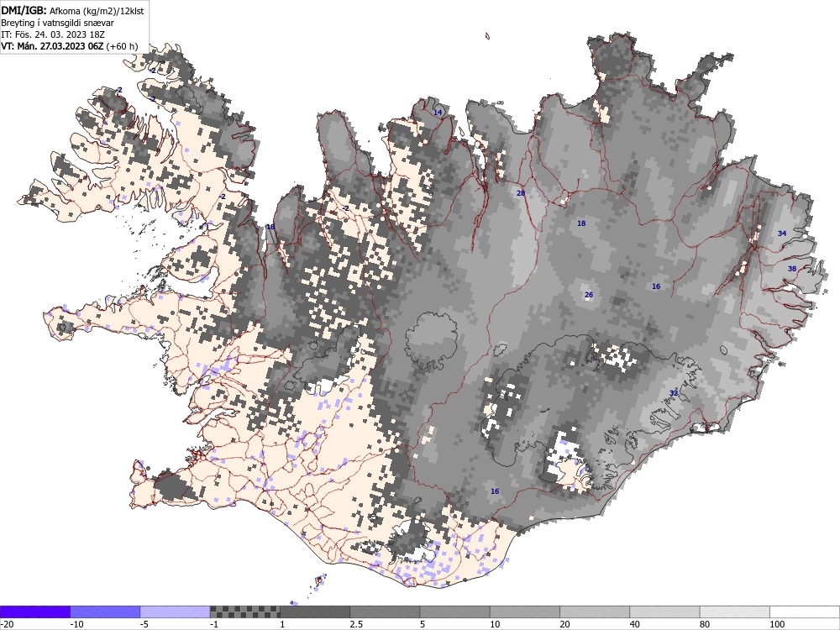Click the "28" value label on the map
The width and height of the screenshot is (840, 630).
coord(521,193)
